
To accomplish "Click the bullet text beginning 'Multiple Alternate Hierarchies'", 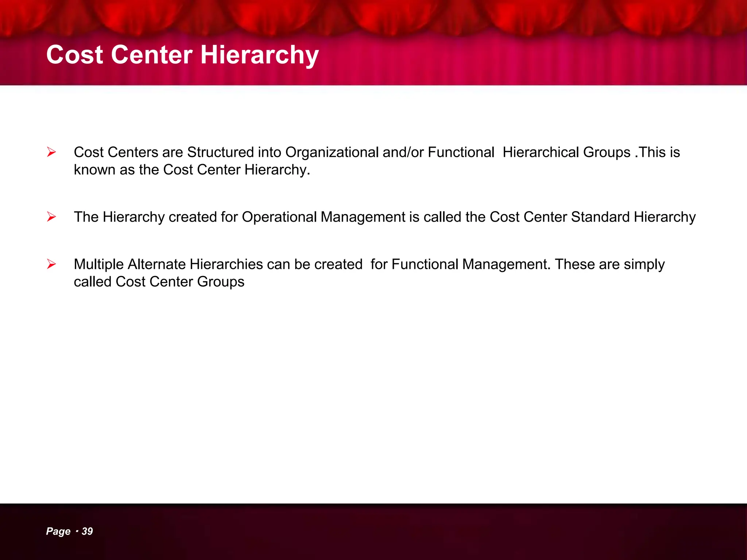I will click(369, 273).
